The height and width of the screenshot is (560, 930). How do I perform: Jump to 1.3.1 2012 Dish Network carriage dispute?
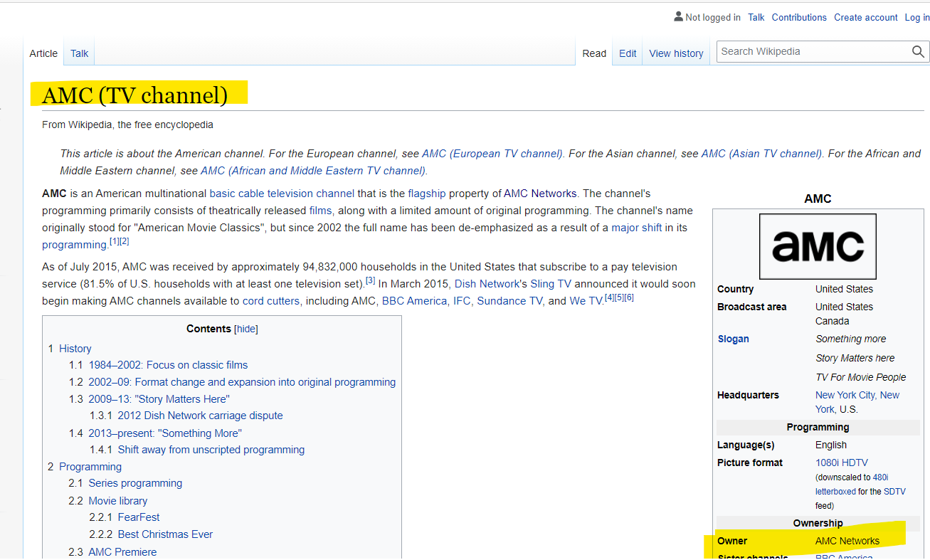[x=186, y=416]
